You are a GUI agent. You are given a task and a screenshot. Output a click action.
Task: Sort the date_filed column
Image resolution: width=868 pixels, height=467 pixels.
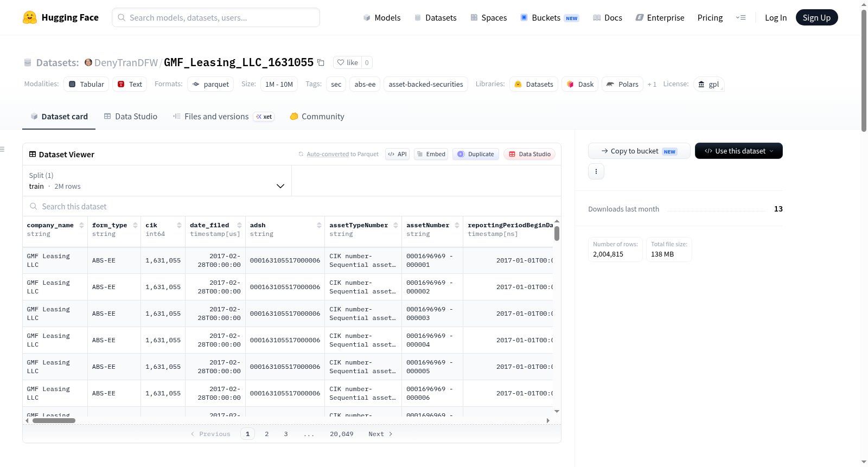(239, 225)
